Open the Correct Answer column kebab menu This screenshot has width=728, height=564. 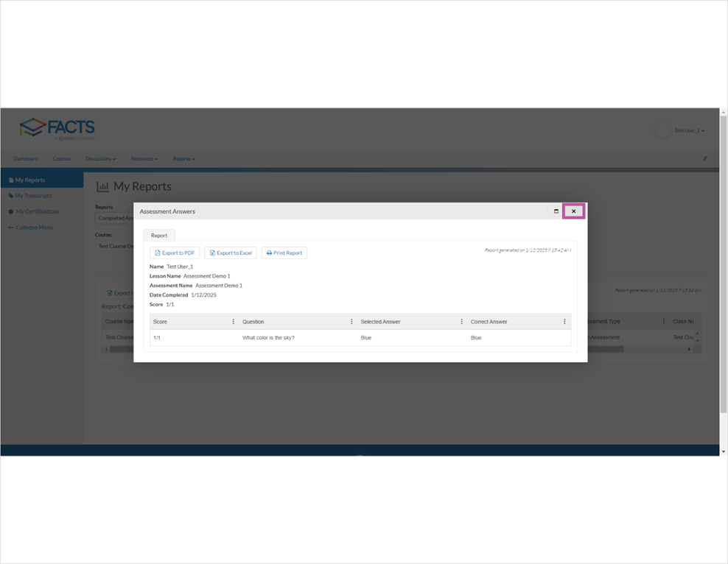[564, 322]
